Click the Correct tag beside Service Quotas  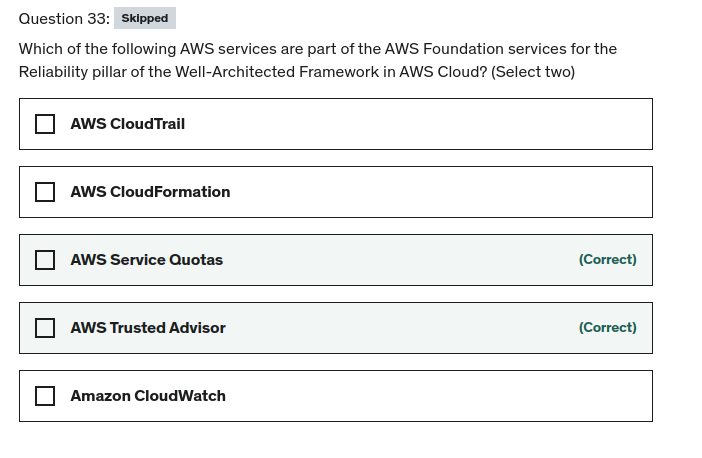(x=607, y=260)
